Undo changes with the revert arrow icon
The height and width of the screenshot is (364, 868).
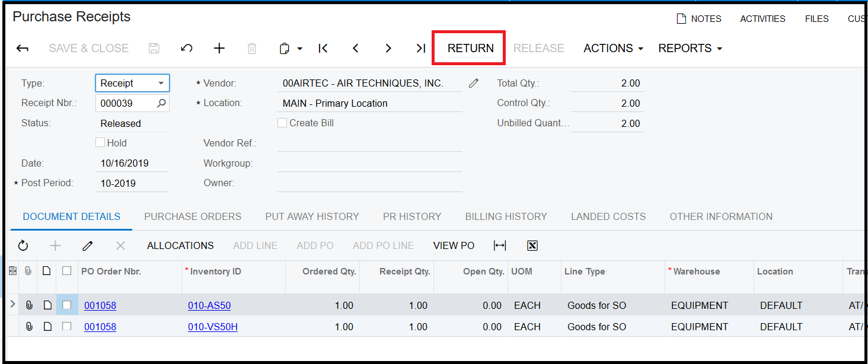pos(187,48)
